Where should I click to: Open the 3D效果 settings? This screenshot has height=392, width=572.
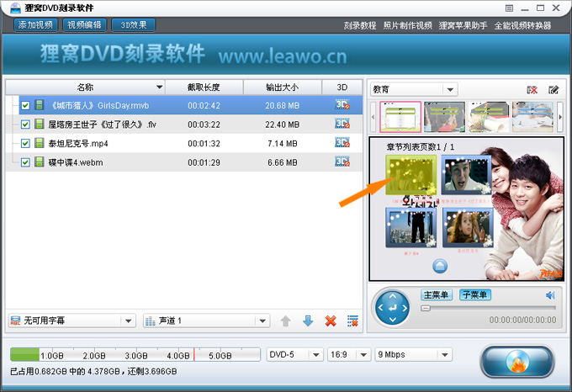[134, 24]
